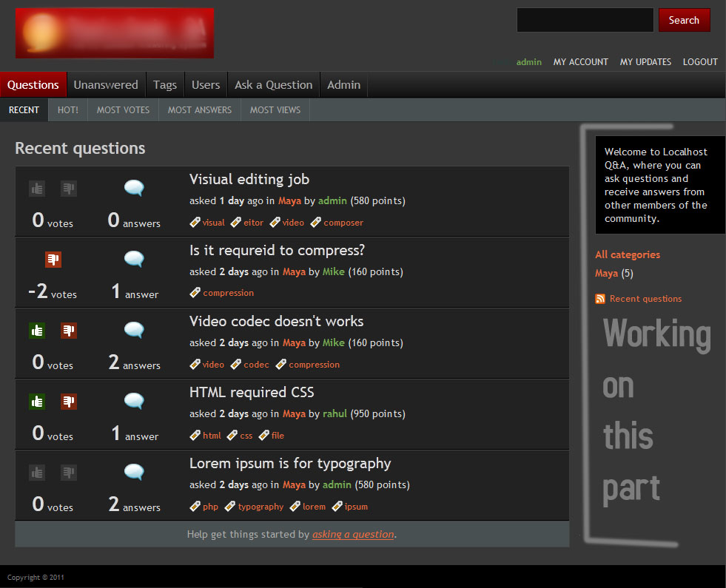726x588 pixels.
Task: Click inside the search text box
Action: (x=584, y=20)
